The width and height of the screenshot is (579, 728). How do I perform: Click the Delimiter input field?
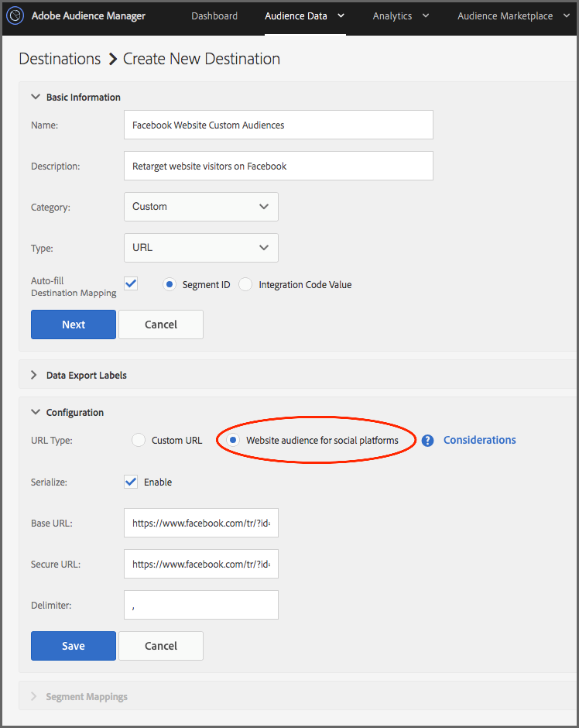(201, 605)
